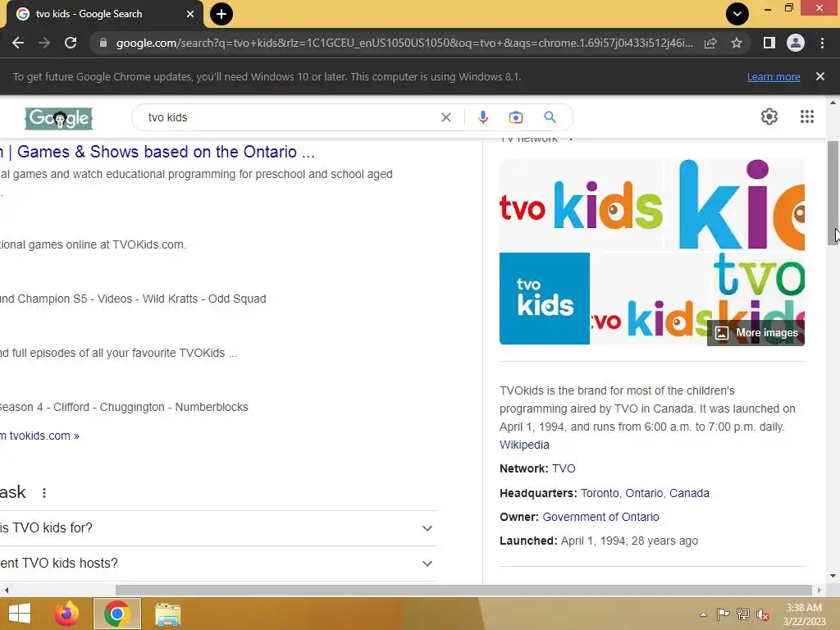
Task: Open the Google apps grid
Action: pos(807,116)
